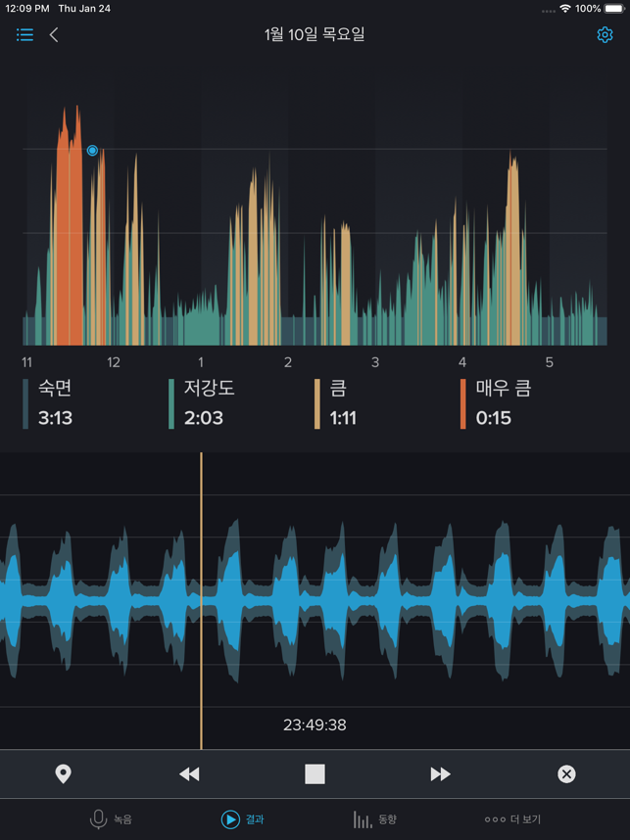Screen dimensions: 630x840
Task: Open the 동향 tab
Action: (375, 819)
